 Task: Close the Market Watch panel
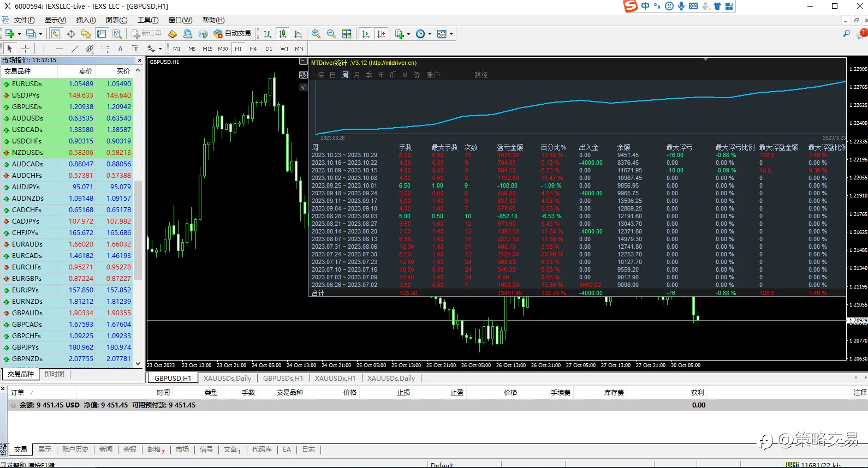pos(140,60)
